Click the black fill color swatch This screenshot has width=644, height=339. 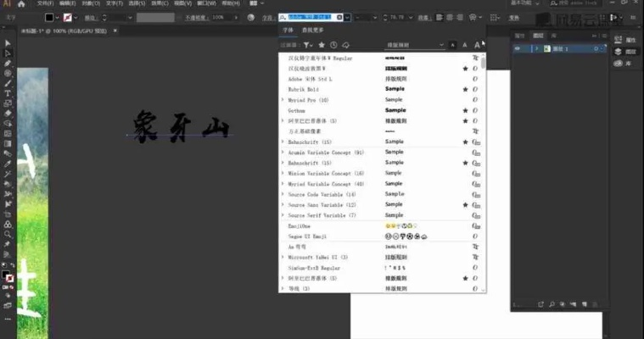pyautogui.click(x=49, y=17)
